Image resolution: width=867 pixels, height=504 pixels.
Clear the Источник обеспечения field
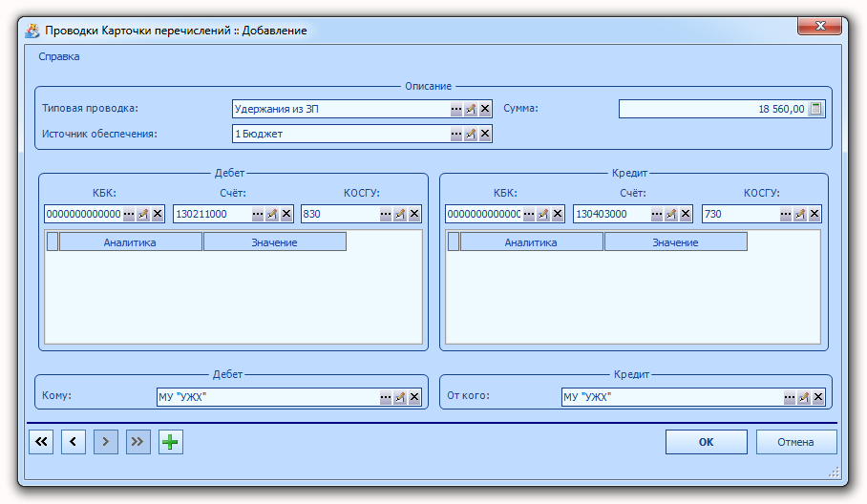pyautogui.click(x=485, y=134)
